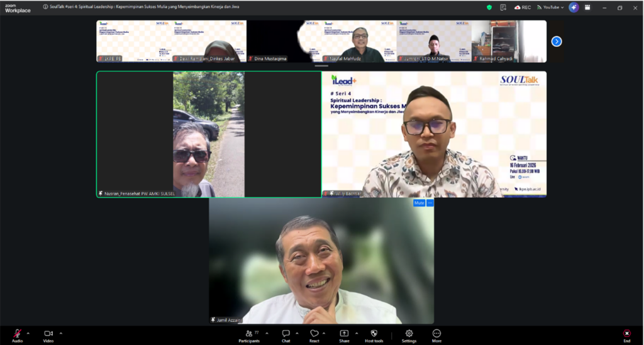Image resolution: width=644 pixels, height=345 pixels.
Task: Open meeting Settings gear
Action: (x=409, y=336)
